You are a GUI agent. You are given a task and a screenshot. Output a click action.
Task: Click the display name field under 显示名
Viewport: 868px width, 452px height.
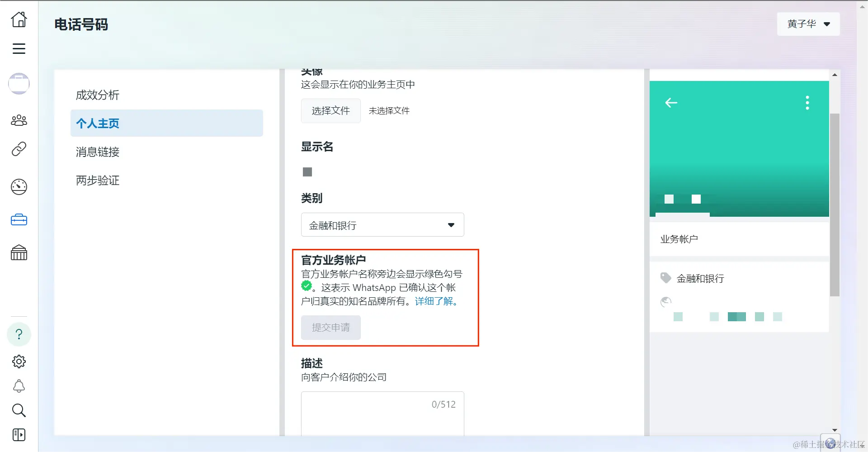307,172
